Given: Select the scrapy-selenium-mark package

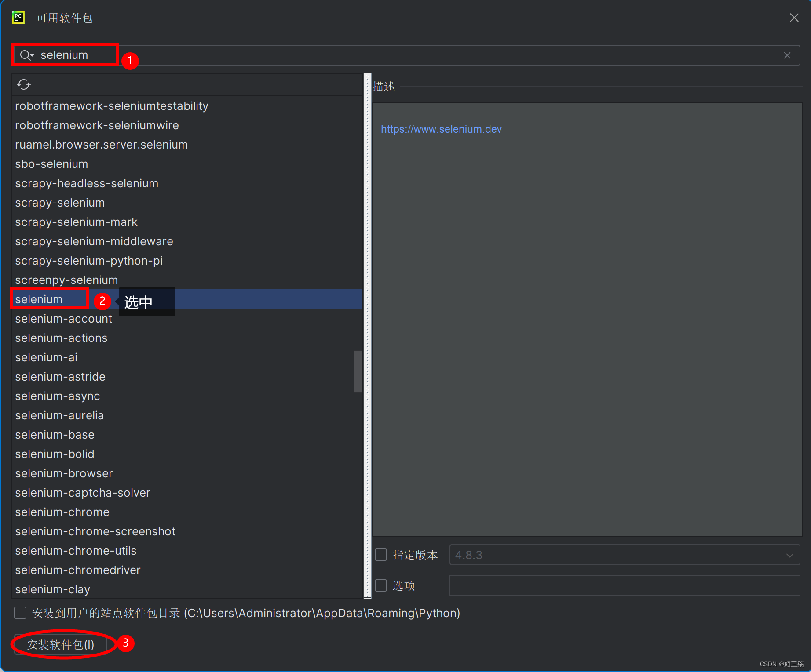Looking at the screenshot, I should pyautogui.click(x=187, y=222).
